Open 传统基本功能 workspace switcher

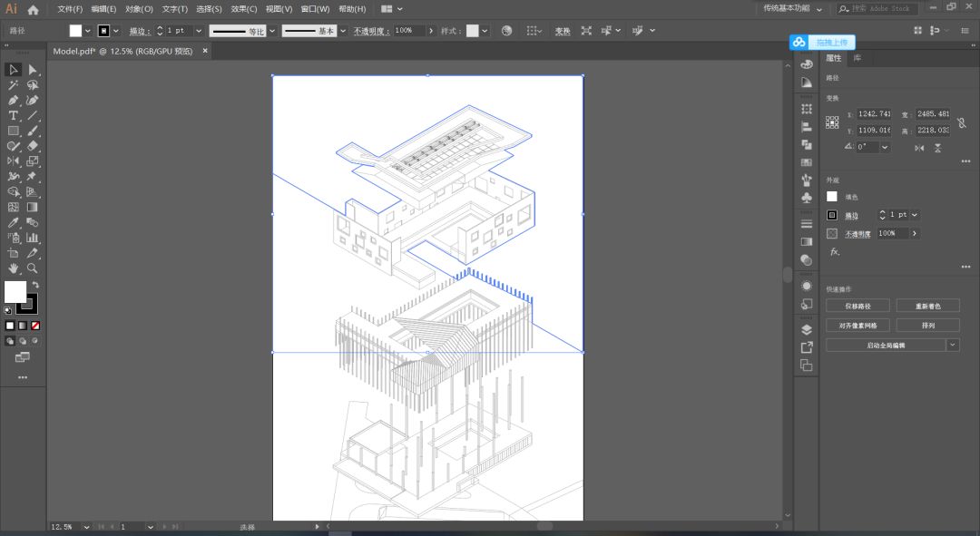[792, 9]
